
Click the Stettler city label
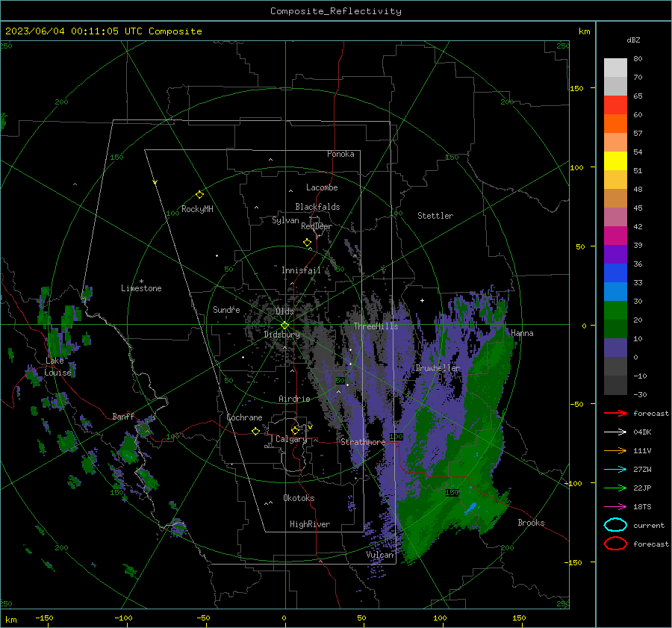(x=435, y=216)
